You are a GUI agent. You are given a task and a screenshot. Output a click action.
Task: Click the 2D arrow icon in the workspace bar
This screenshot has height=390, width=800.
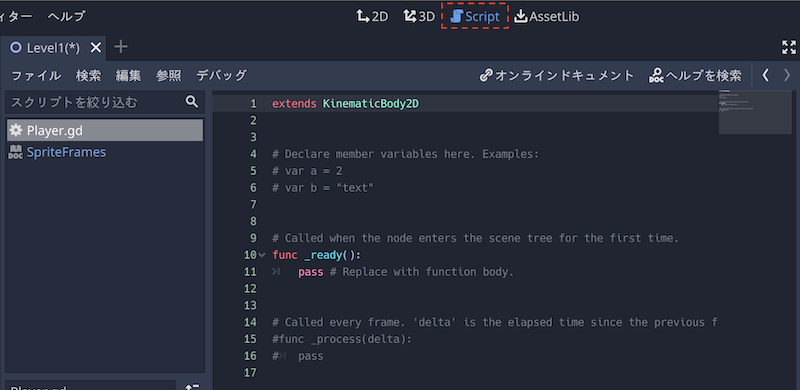point(362,16)
